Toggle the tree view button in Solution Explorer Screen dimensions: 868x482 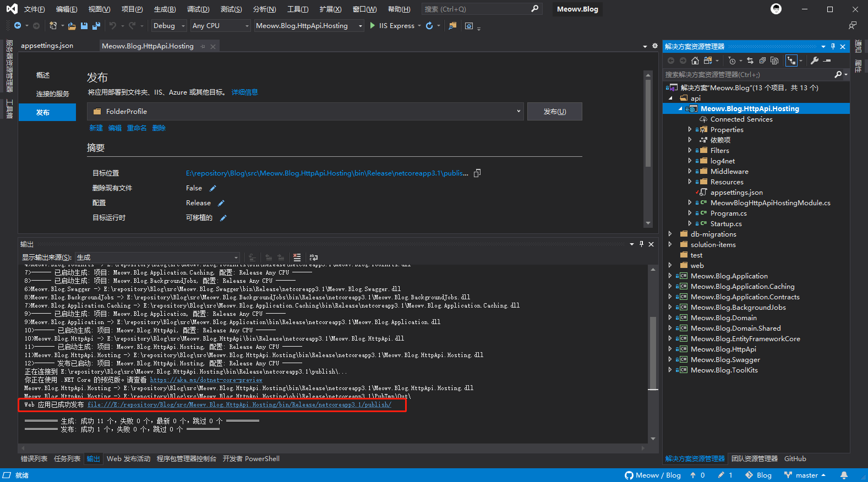791,61
